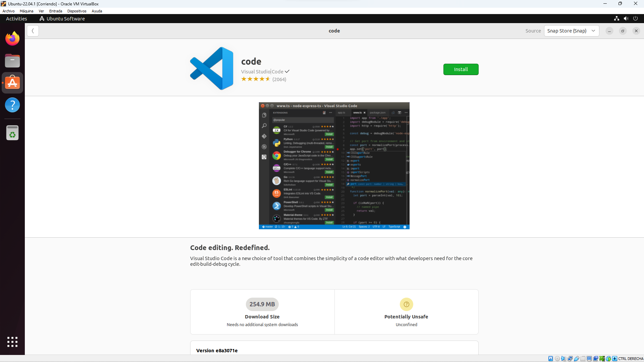Screen dimensions: 644x362
Task: Click the Code editing. Redefined. heading
Action: point(230,247)
